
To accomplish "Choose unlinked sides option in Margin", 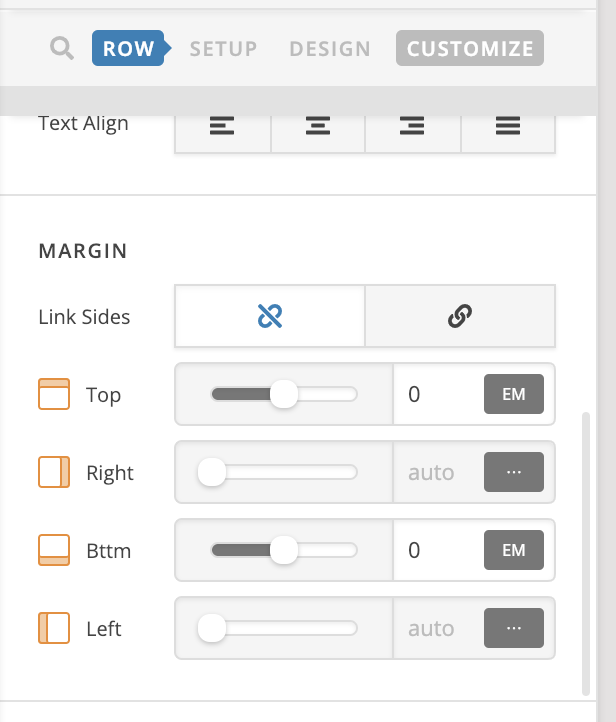I will pos(270,316).
